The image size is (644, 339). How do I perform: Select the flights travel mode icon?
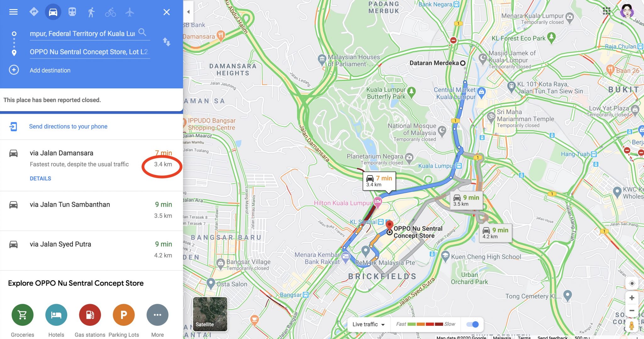[x=130, y=12]
